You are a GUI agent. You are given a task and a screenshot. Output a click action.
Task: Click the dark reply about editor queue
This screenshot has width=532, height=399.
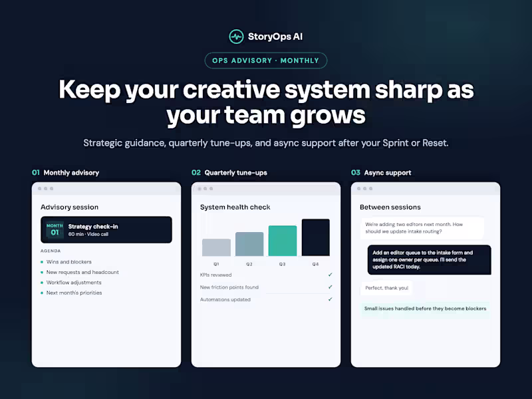click(x=429, y=259)
